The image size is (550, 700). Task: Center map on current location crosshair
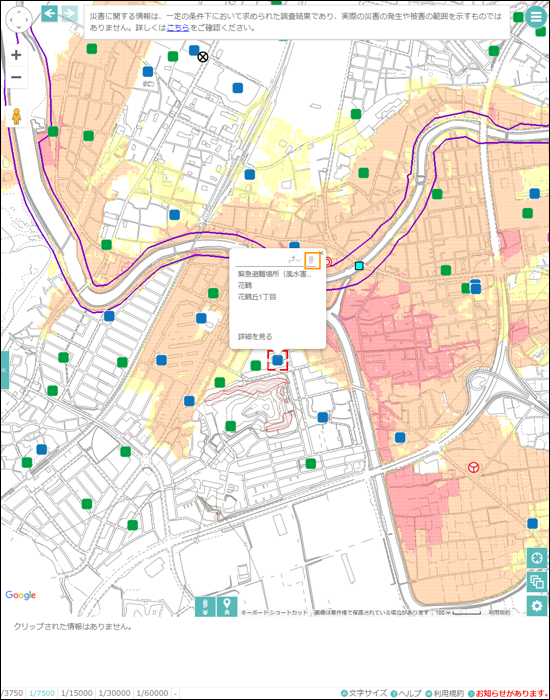[x=537, y=558]
